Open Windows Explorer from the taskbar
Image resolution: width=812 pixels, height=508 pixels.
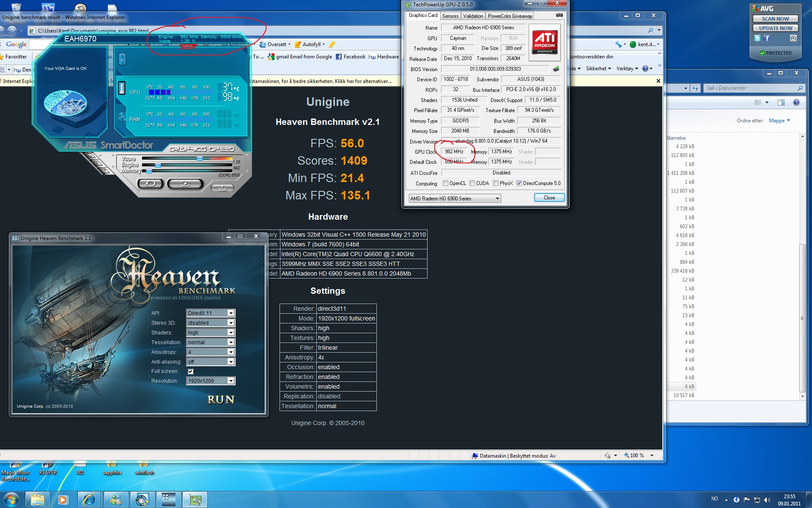tap(37, 500)
